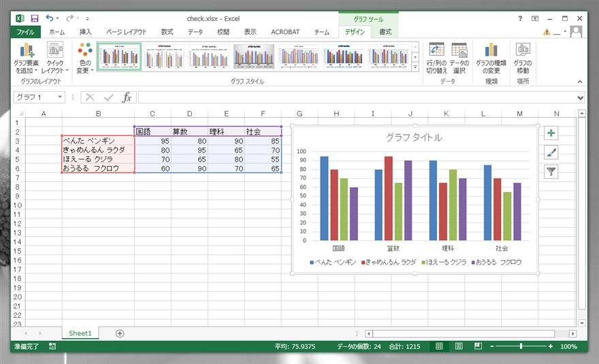Click the fx insert function icon
Viewport: 599px width, 364px height.
tap(127, 97)
